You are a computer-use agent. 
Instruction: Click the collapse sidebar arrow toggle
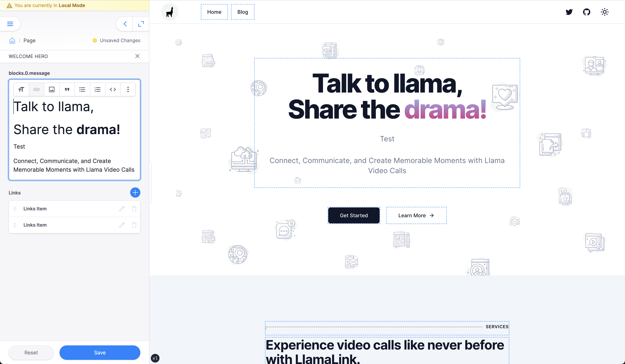point(124,24)
